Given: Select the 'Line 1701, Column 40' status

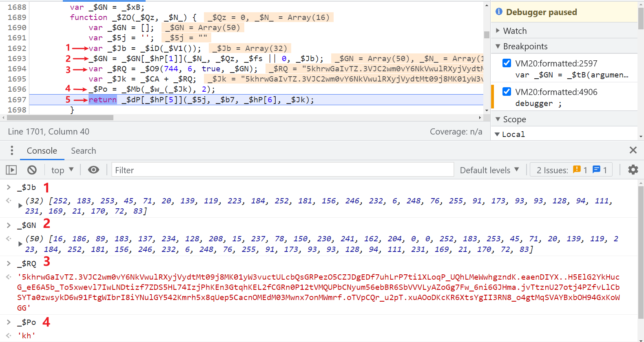Looking at the screenshot, I should (x=49, y=131).
